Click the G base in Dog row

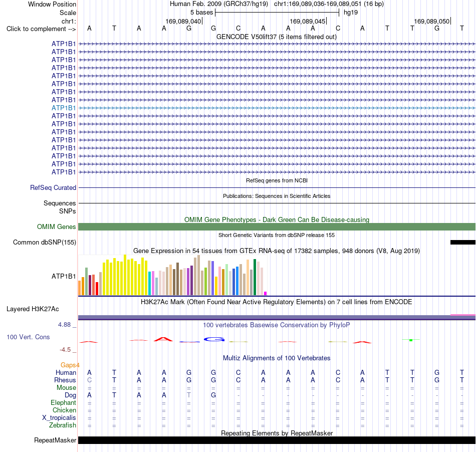[213, 395]
